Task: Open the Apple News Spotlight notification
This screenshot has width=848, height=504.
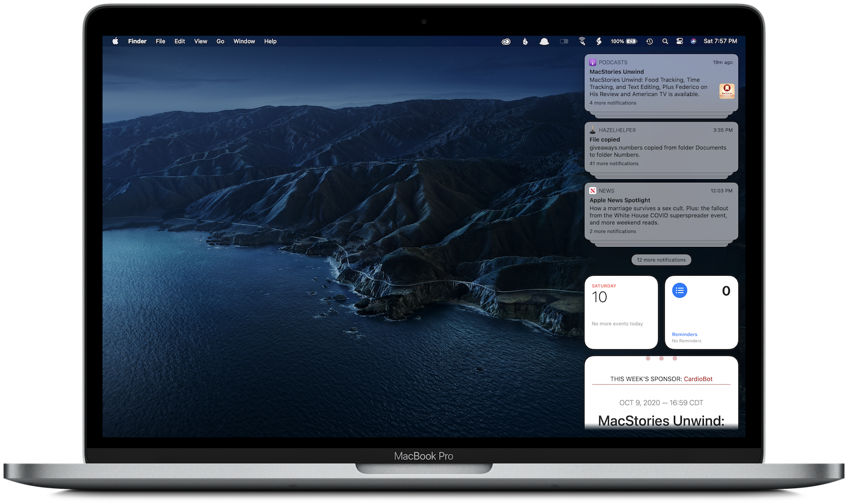Action: 661,211
